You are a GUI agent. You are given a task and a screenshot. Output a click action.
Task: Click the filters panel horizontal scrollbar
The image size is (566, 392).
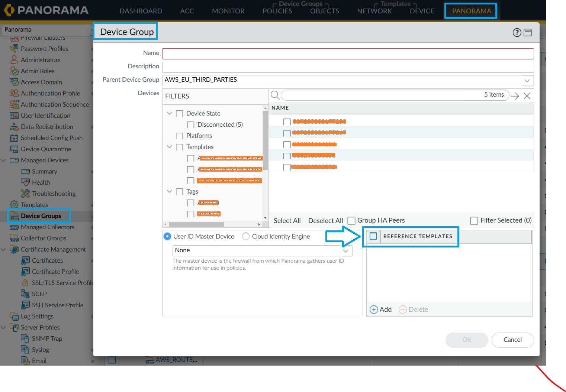pyautogui.click(x=196, y=224)
